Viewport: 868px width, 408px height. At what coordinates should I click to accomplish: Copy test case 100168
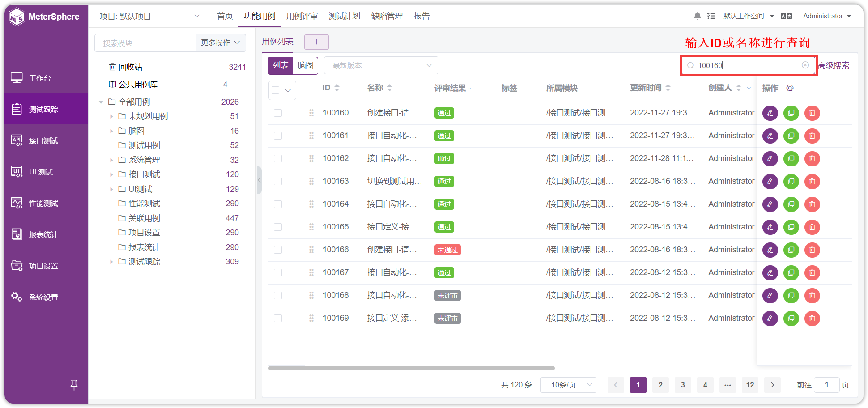click(x=791, y=296)
